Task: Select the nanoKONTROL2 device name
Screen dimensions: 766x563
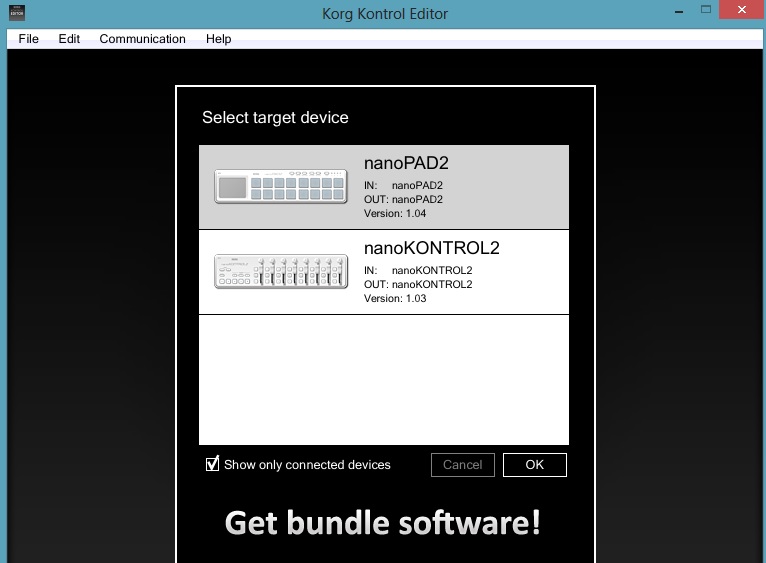Action: point(432,248)
